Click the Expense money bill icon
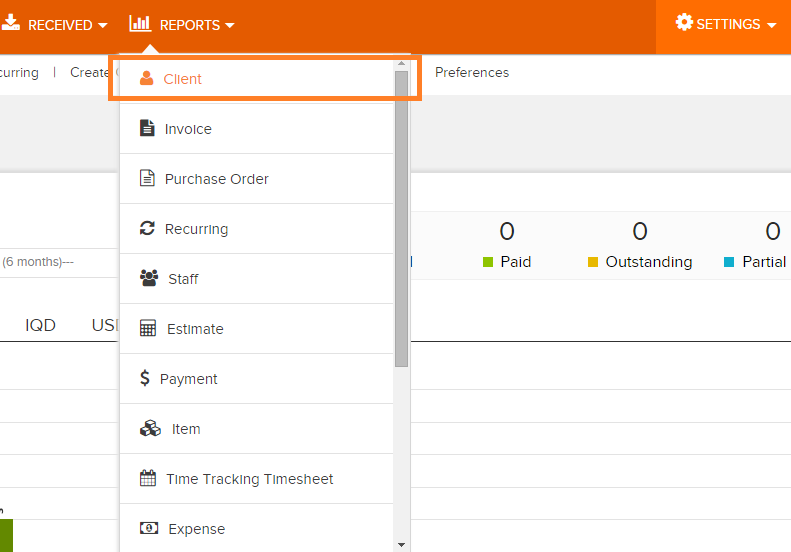 click(149, 528)
